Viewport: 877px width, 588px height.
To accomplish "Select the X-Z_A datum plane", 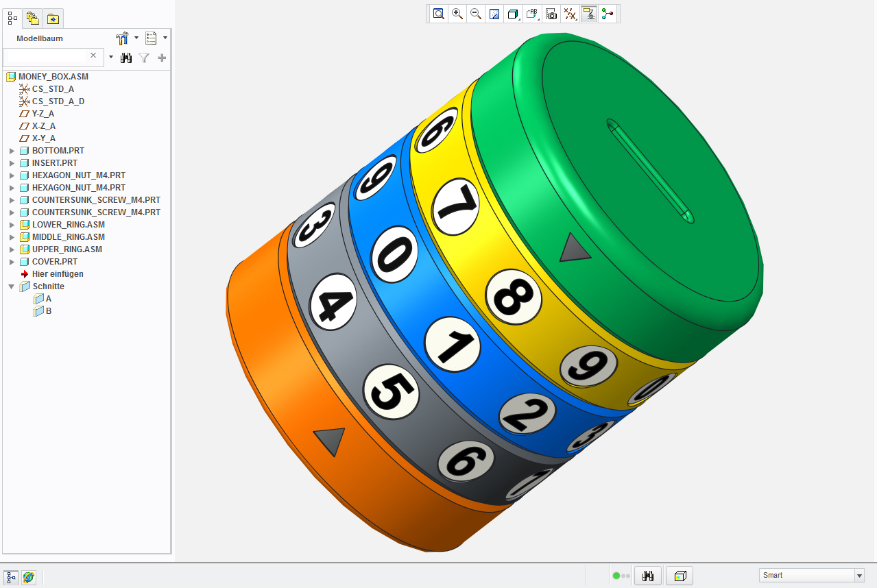I will click(44, 126).
